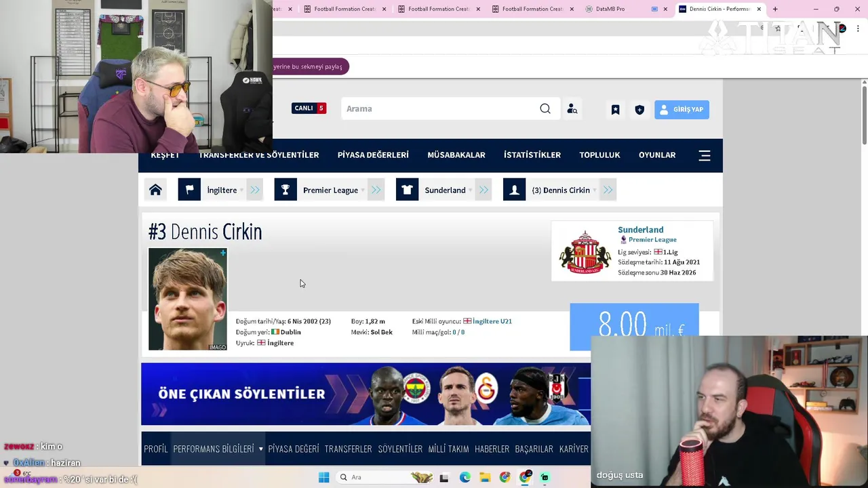Click the home icon in breadcrumb
This screenshot has width=868, height=488.
click(155, 190)
